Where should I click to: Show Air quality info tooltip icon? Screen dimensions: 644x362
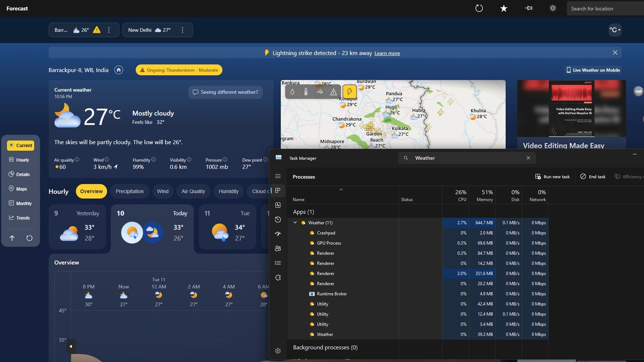(77, 160)
